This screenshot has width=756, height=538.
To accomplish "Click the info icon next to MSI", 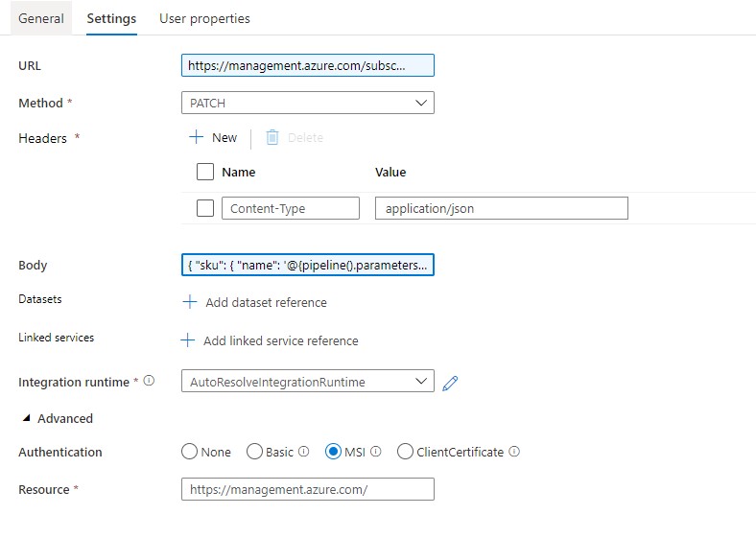I will point(376,452).
